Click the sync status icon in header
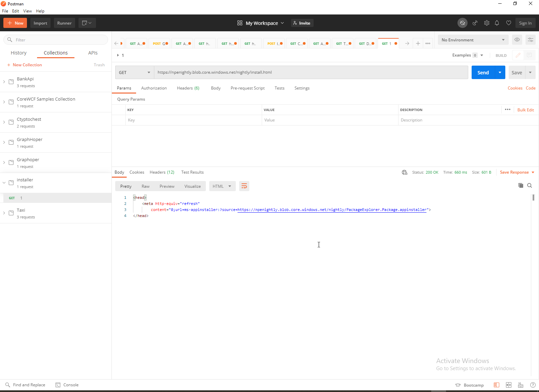 pos(463,23)
